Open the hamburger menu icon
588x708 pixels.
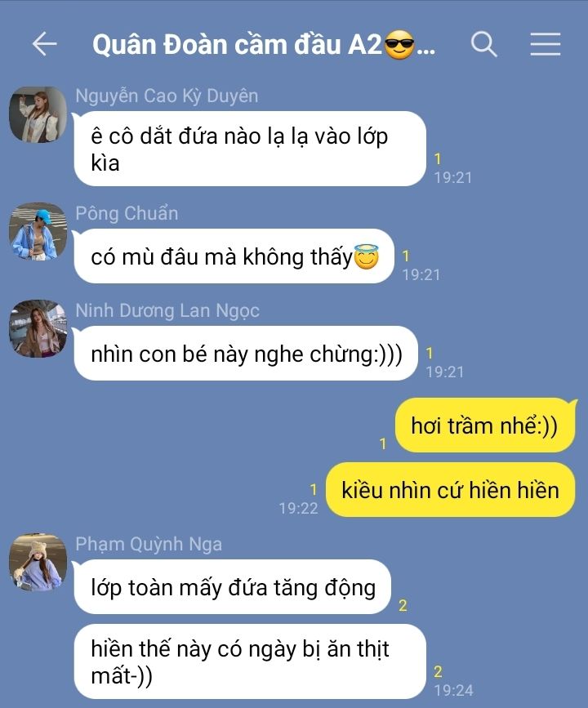point(545,44)
